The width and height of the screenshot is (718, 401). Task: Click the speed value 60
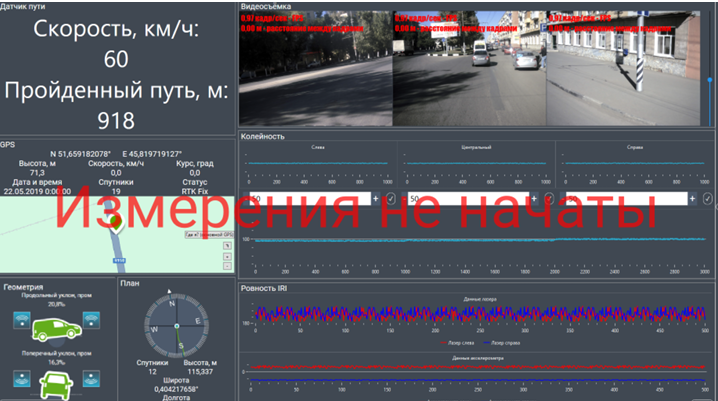coord(116,60)
